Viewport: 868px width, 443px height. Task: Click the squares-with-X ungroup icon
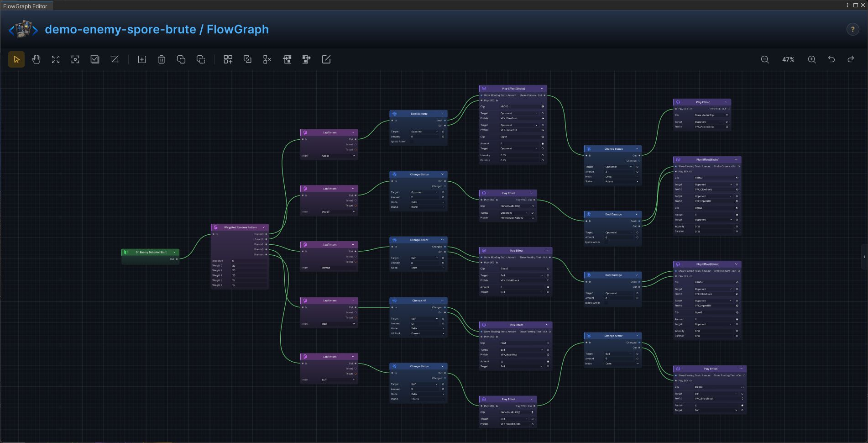coord(267,59)
